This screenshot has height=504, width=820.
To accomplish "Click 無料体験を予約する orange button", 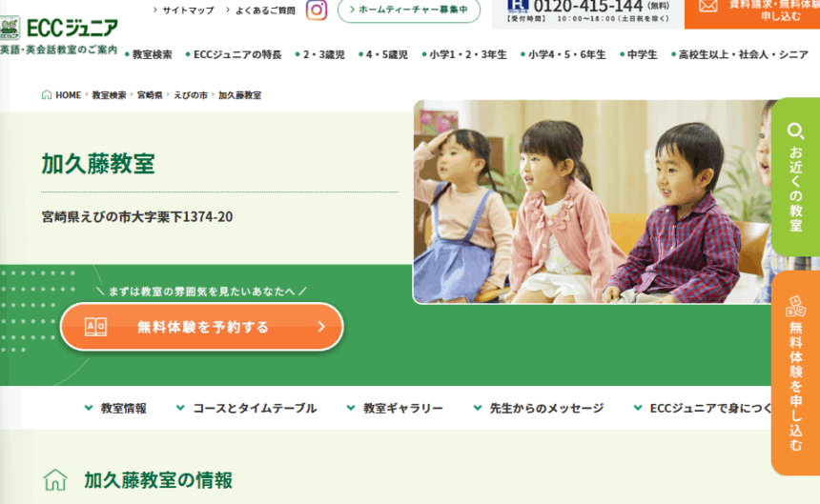I will [x=202, y=327].
